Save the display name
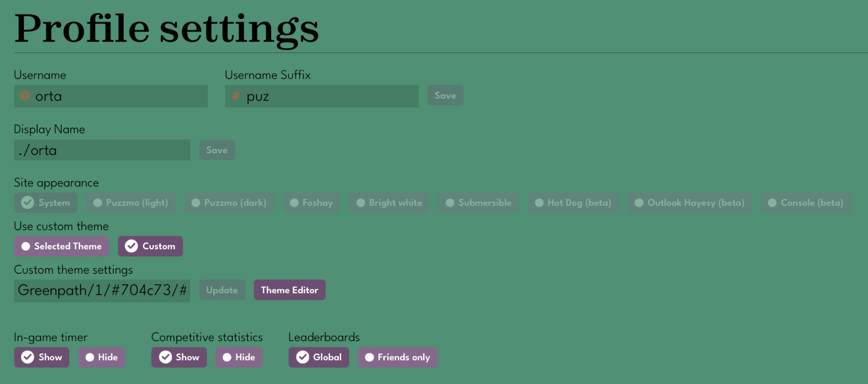This screenshot has width=868, height=384. pos(217,150)
